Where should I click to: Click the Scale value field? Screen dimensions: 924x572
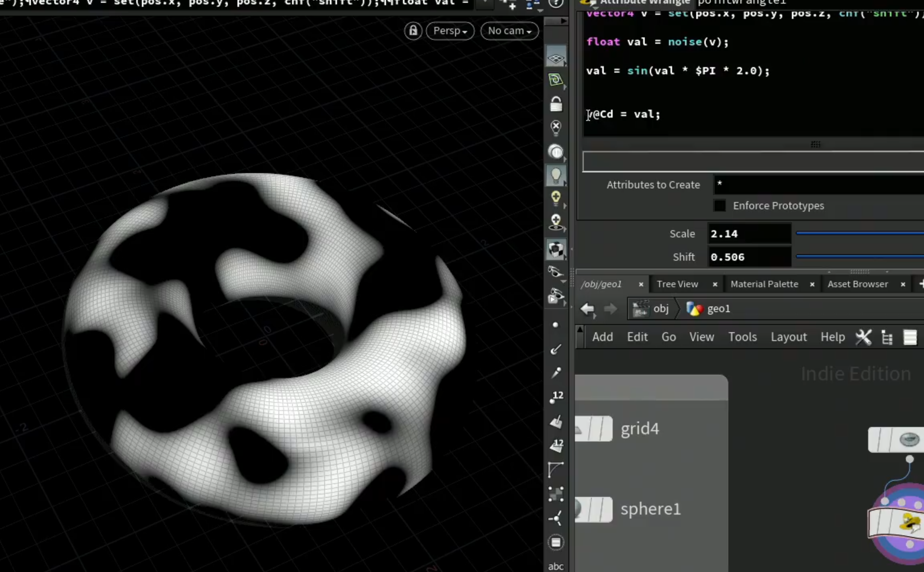[x=749, y=234]
